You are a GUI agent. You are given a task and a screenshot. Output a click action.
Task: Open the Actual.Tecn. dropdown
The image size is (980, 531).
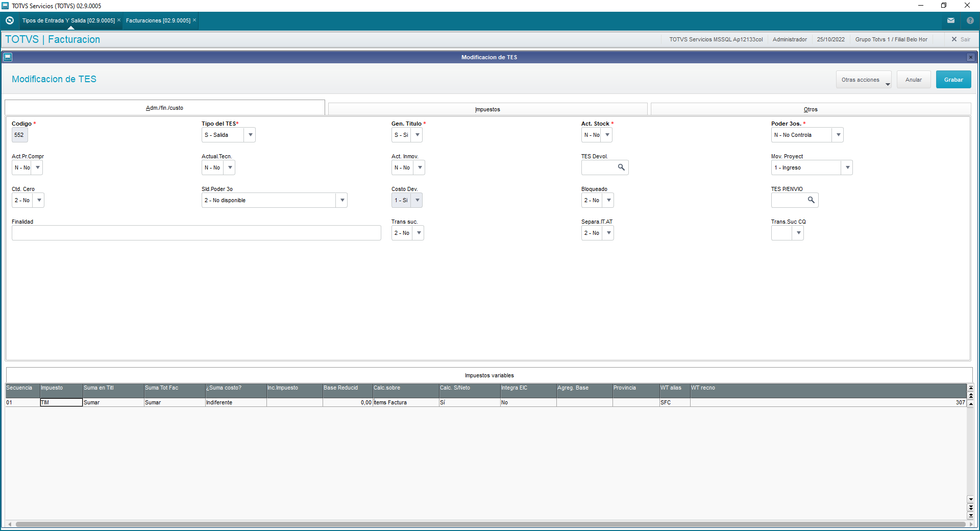pyautogui.click(x=230, y=167)
